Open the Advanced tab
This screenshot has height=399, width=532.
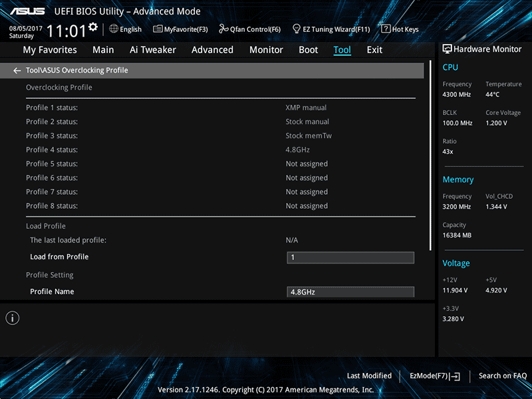click(x=212, y=50)
